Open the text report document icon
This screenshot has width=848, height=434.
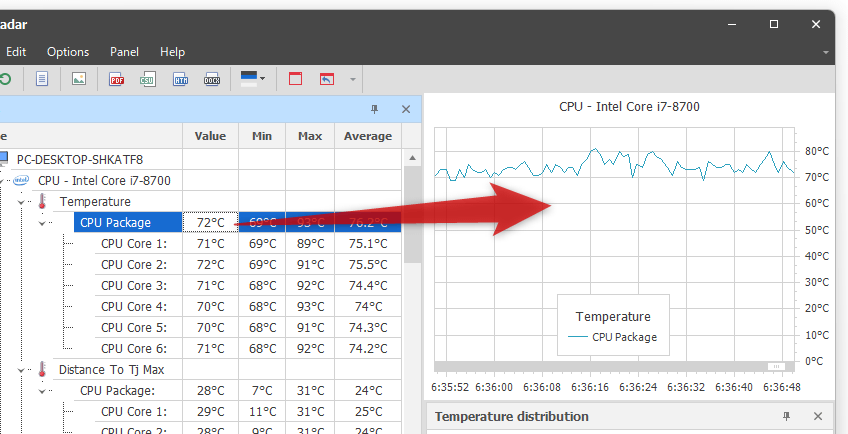pyautogui.click(x=42, y=80)
